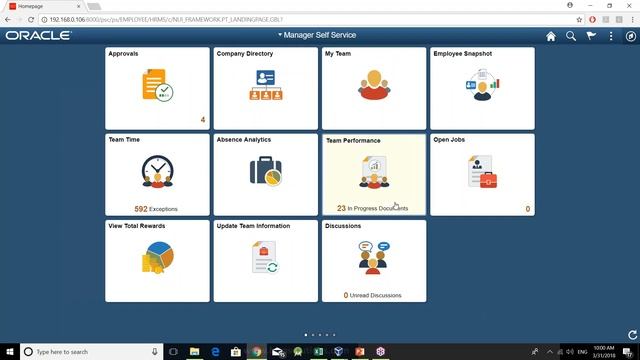640x360 pixels.
Task: Open the Windows Start menu
Action: 10,351
